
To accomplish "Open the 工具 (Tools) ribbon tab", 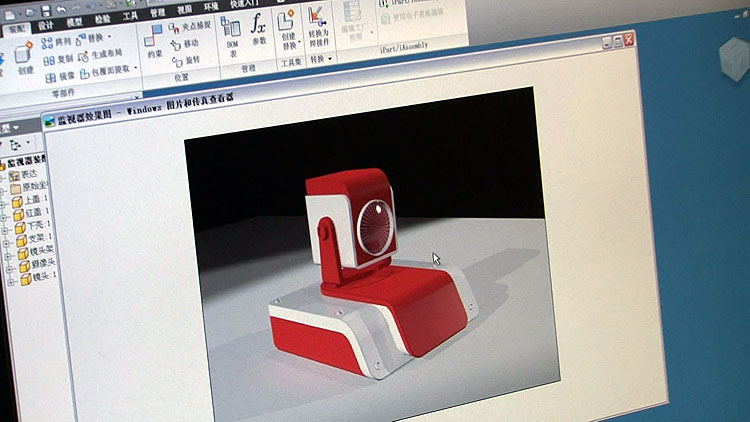I will coord(130,16).
